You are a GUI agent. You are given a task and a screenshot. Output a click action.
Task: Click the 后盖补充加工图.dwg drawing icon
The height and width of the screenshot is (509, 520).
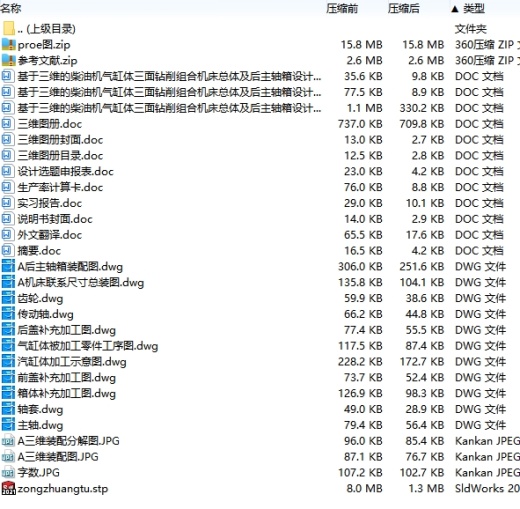tap(8, 330)
